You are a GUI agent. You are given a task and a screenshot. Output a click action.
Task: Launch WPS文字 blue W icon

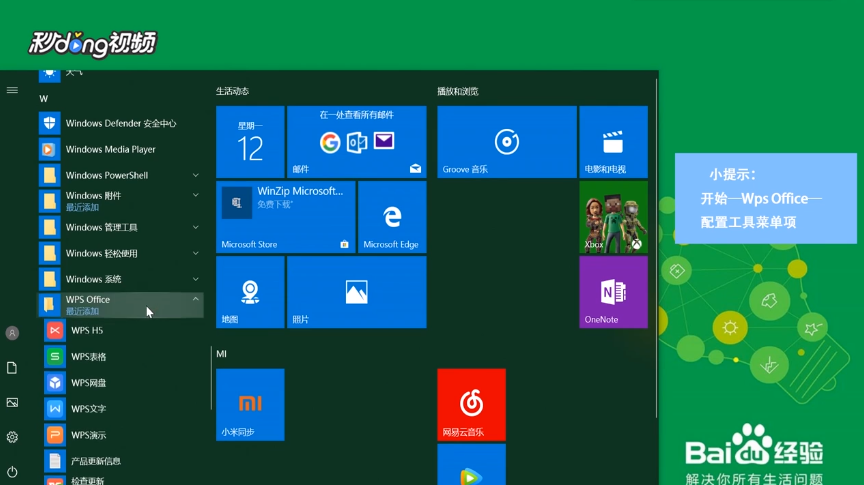point(55,409)
